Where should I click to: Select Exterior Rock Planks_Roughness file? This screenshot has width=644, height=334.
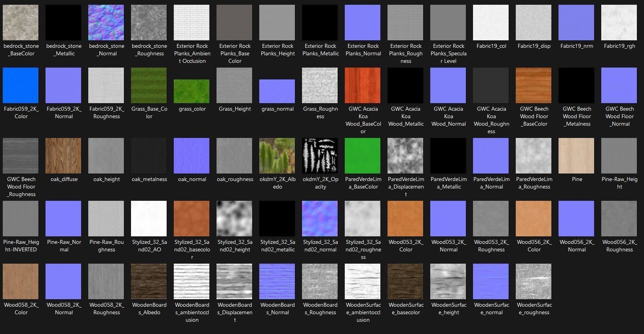tap(405, 23)
